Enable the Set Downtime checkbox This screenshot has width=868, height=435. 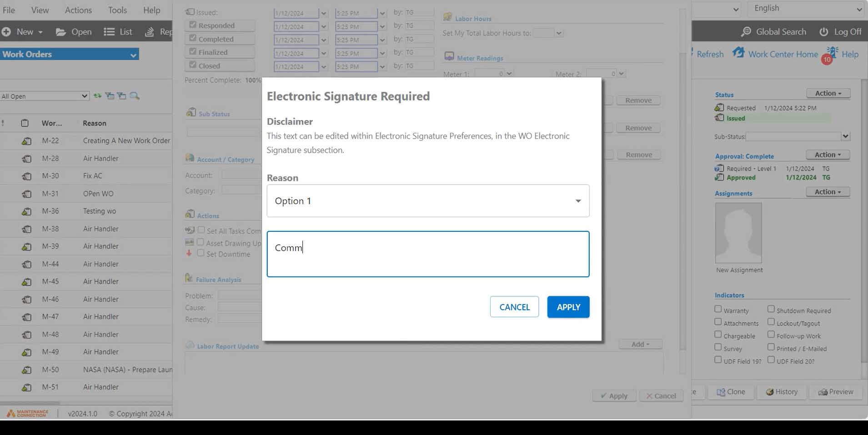pos(201,253)
